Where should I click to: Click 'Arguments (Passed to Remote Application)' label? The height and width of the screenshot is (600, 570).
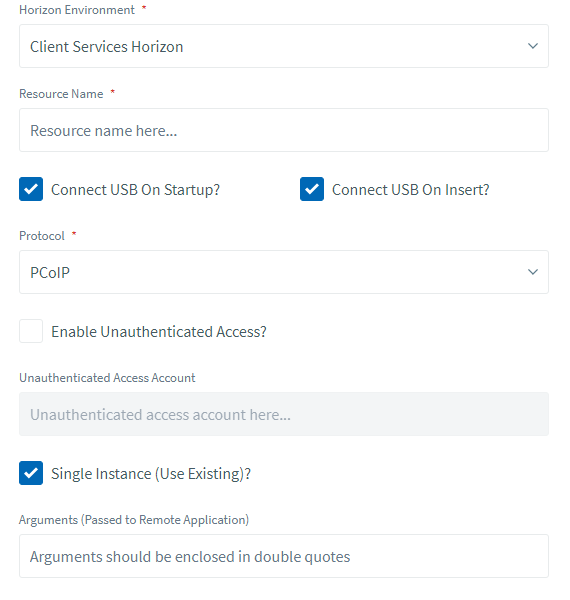click(x=134, y=520)
